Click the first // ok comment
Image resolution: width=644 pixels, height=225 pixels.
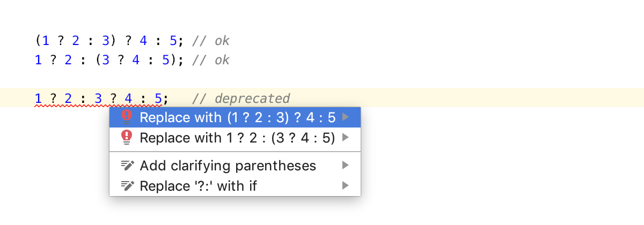coord(211,41)
